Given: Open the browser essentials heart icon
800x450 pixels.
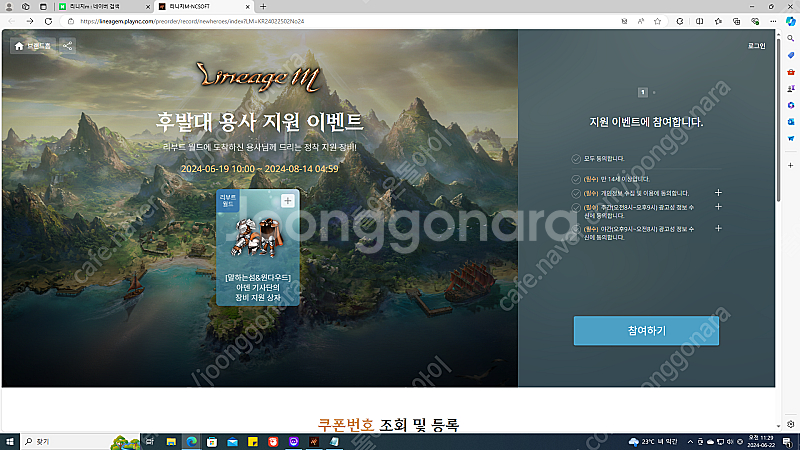Looking at the screenshot, I should point(755,21).
